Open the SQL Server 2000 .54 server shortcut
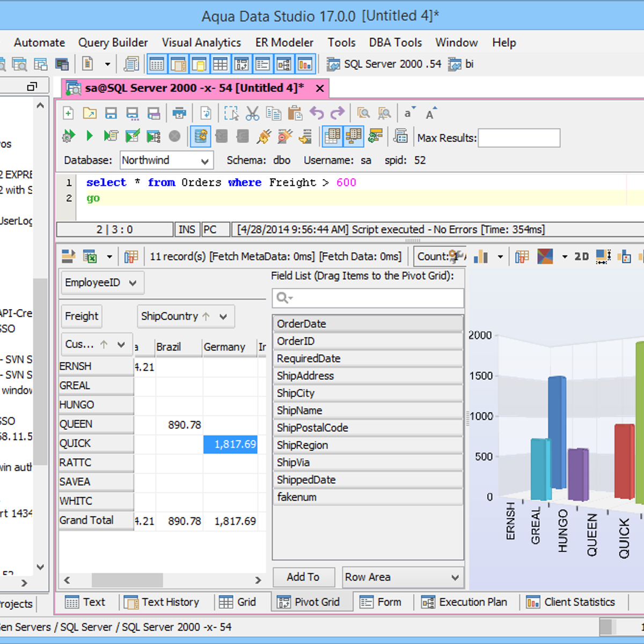644x644 pixels. pos(384,64)
